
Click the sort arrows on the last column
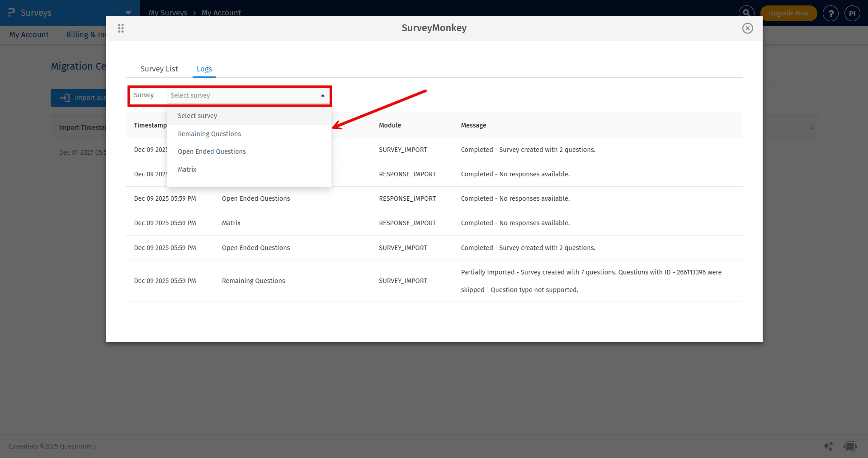coord(811,127)
